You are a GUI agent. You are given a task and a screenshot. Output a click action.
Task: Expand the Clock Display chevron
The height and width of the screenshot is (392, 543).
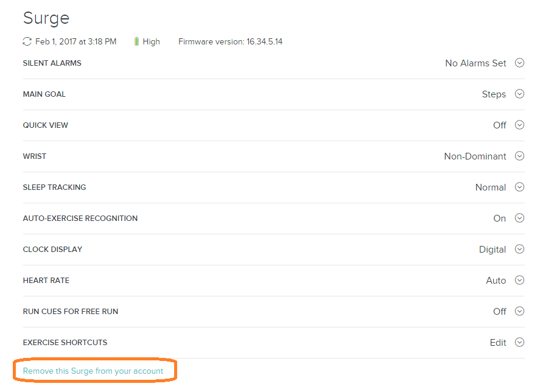point(519,250)
